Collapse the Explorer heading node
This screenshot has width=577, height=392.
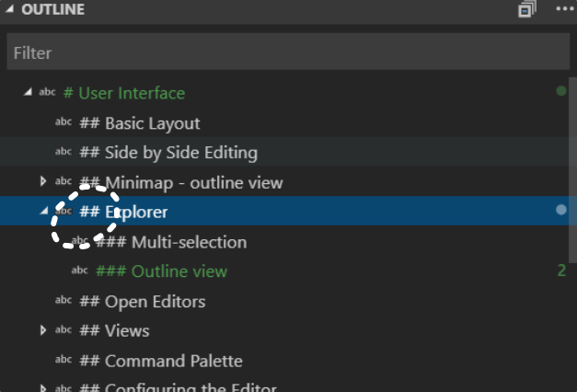tap(44, 211)
